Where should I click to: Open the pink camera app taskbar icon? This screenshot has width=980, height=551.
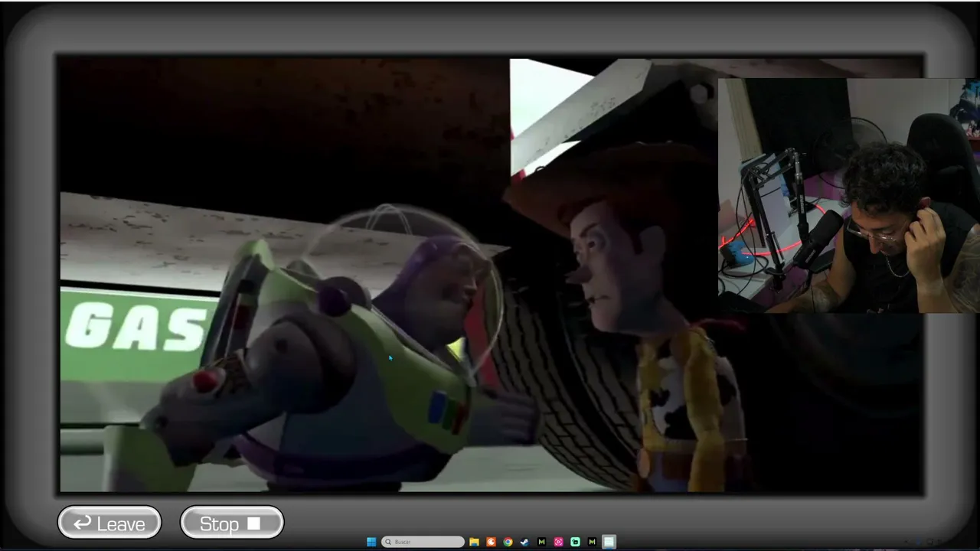coord(558,542)
